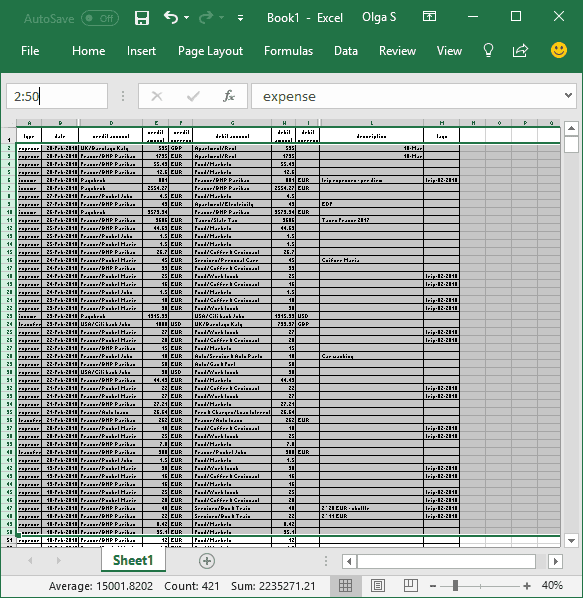Click the smiley feedback icon

tap(559, 50)
